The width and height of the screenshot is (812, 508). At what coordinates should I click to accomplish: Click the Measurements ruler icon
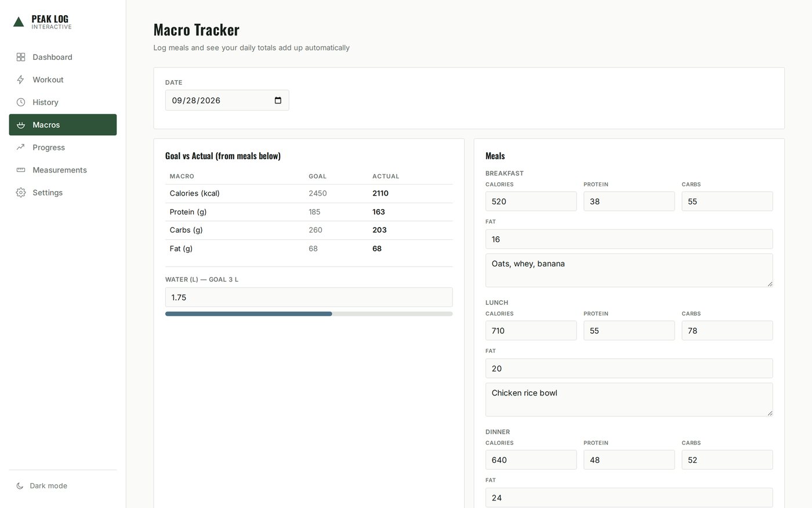pyautogui.click(x=21, y=170)
